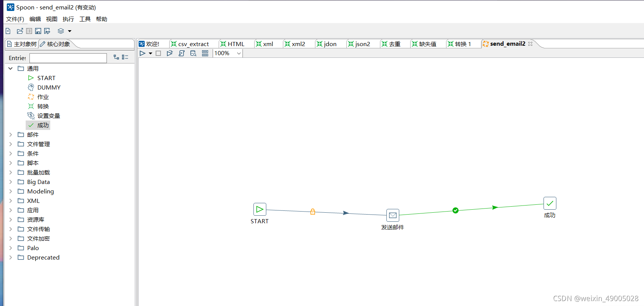The width and height of the screenshot is (644, 306).
Task: Switch to the 主对象树 tab
Action: point(22,44)
